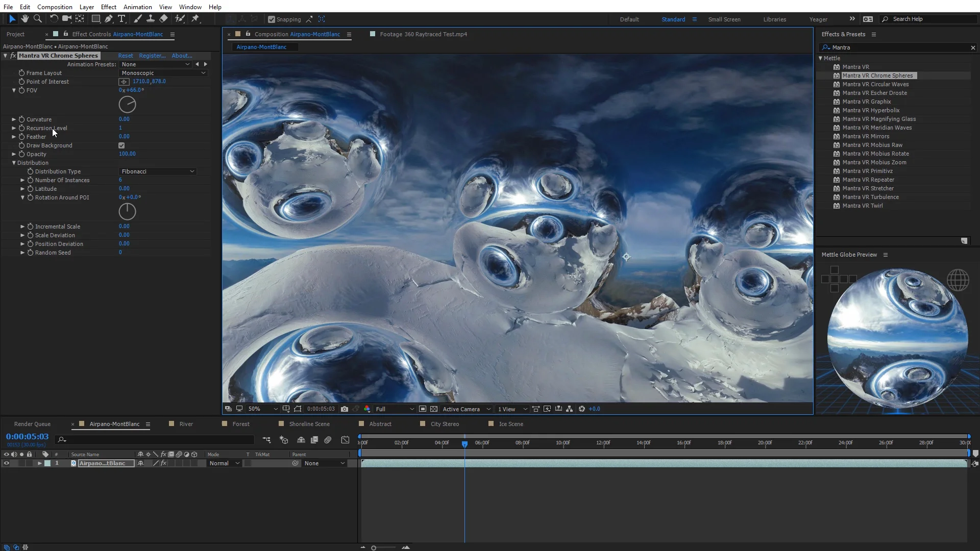Hide the Airpano layer eye toggle

(7, 463)
